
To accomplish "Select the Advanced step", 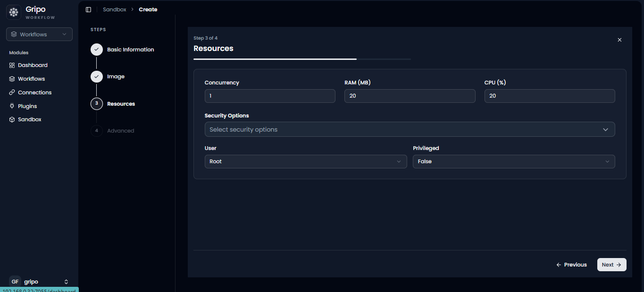I will point(120,131).
